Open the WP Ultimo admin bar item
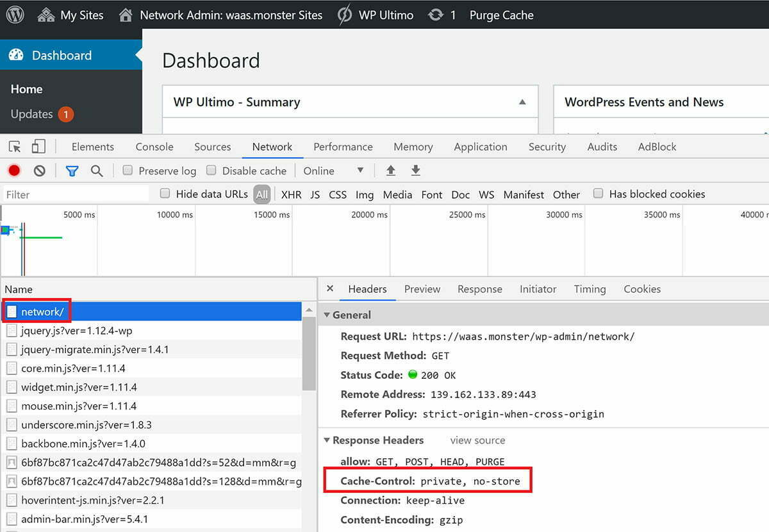769x532 pixels. 376,15
